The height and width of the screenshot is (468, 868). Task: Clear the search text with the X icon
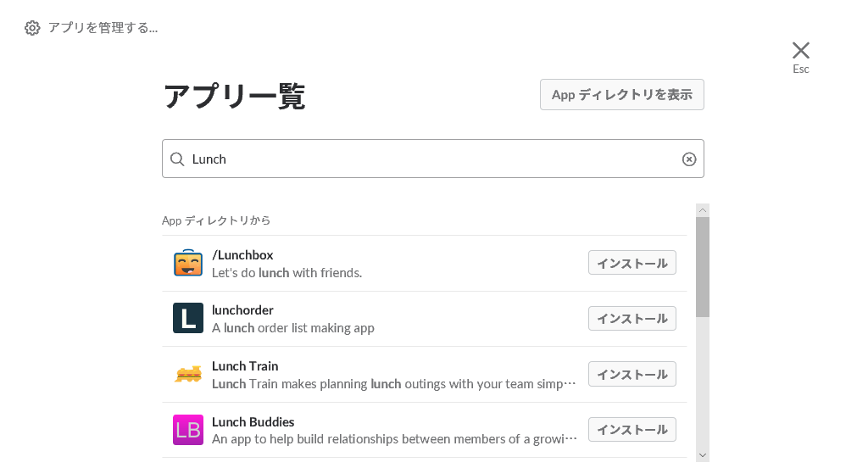pos(689,159)
